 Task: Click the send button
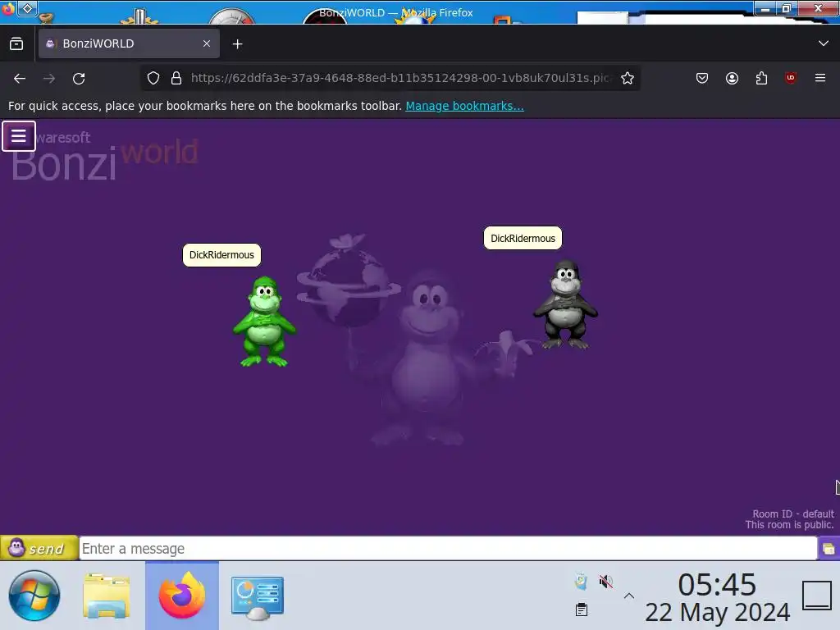[x=39, y=548]
